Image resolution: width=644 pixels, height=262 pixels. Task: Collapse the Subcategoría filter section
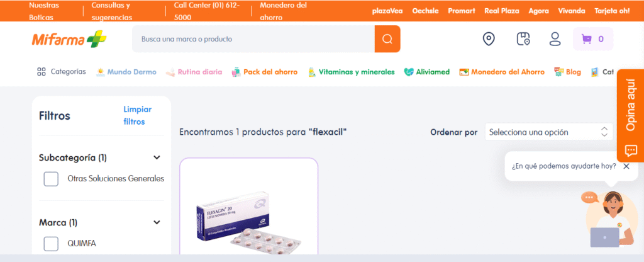coord(157,157)
